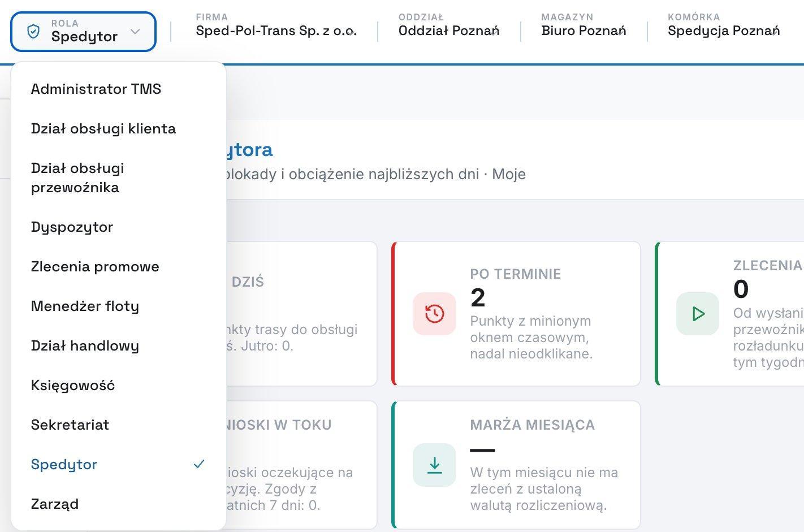Switch role to Dział obsługi klienta
Viewport: 804px width, 532px height.
tap(118, 128)
